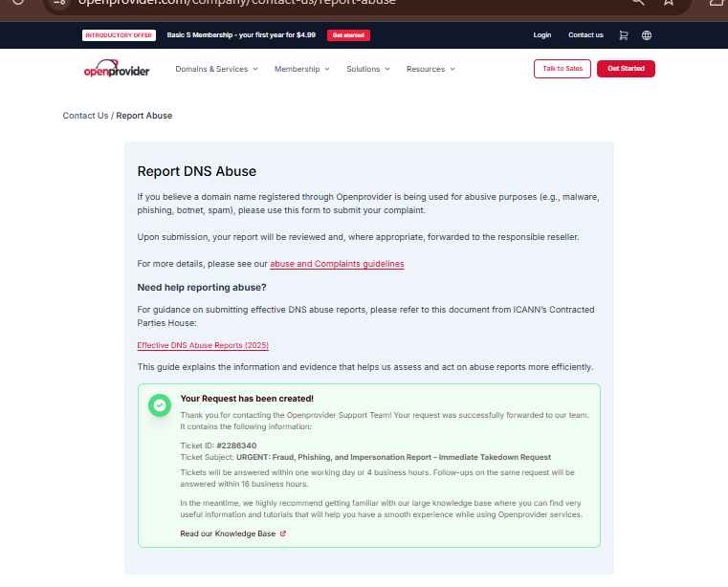Click the Report DNS Abuse heading

coord(196,171)
